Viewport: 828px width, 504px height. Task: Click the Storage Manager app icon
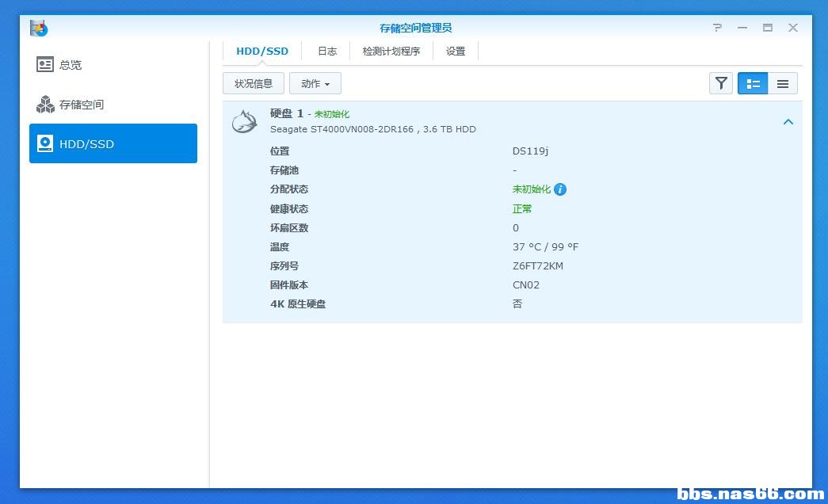(39, 28)
